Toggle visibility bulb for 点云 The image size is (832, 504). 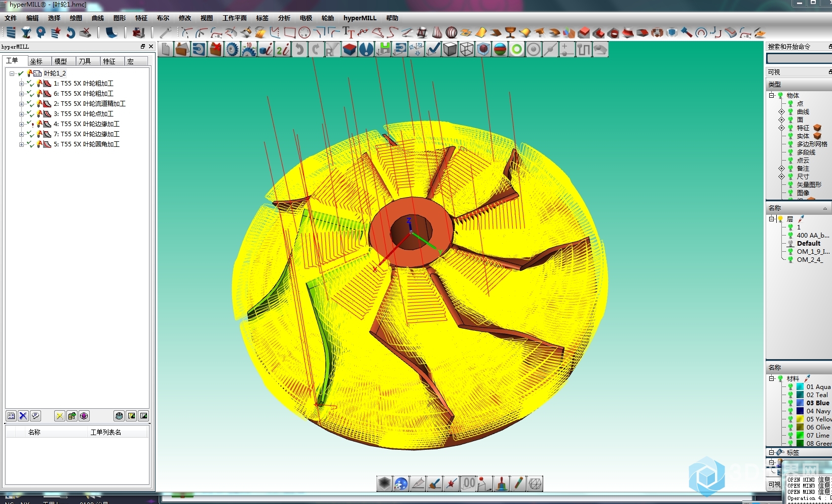[x=790, y=160]
